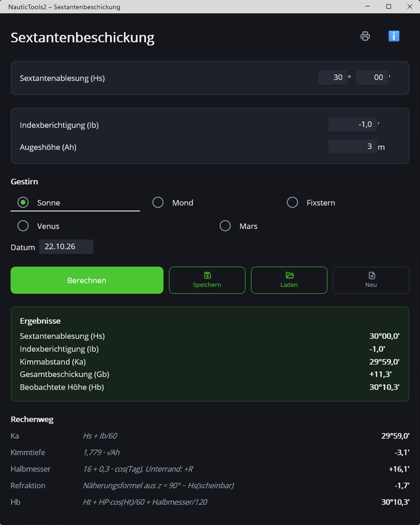Select Mars as celestial body
This screenshot has width=420, height=525.
(x=225, y=226)
